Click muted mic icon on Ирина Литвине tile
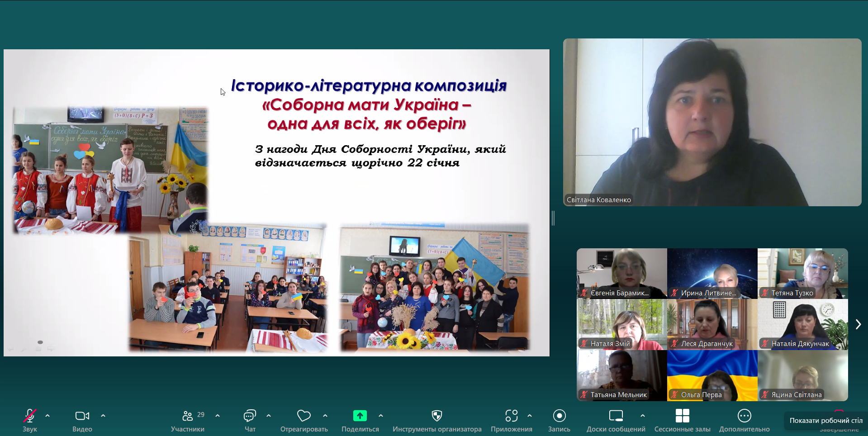Viewport: 868px width, 436px height. 674,293
